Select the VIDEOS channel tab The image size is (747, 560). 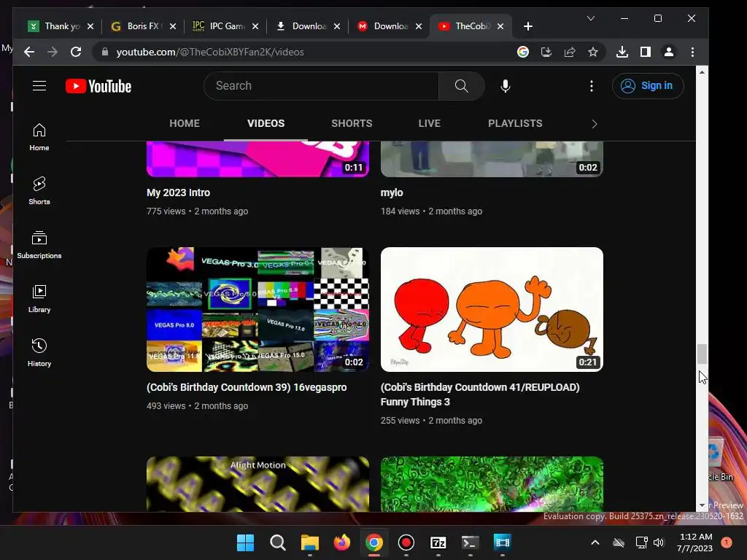pyautogui.click(x=266, y=123)
